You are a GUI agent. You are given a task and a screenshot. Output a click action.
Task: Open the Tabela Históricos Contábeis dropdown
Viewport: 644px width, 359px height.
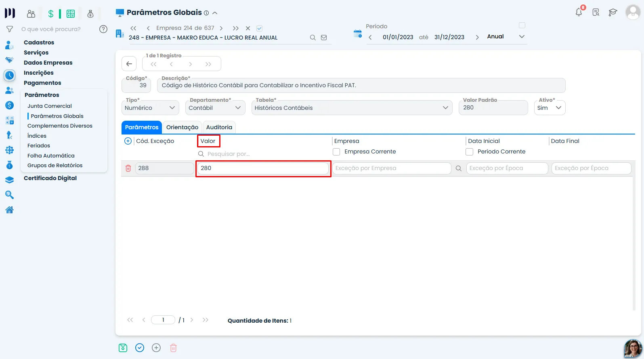(x=352, y=108)
